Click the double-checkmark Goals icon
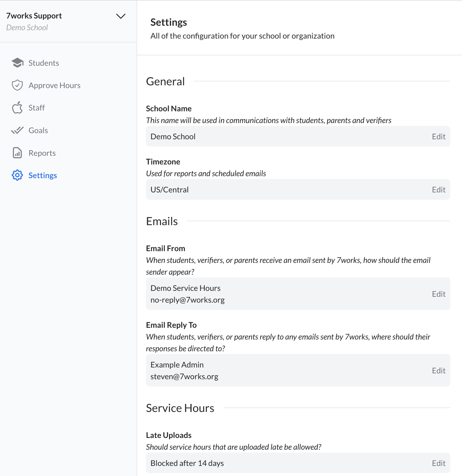The width and height of the screenshot is (462, 476). (17, 130)
